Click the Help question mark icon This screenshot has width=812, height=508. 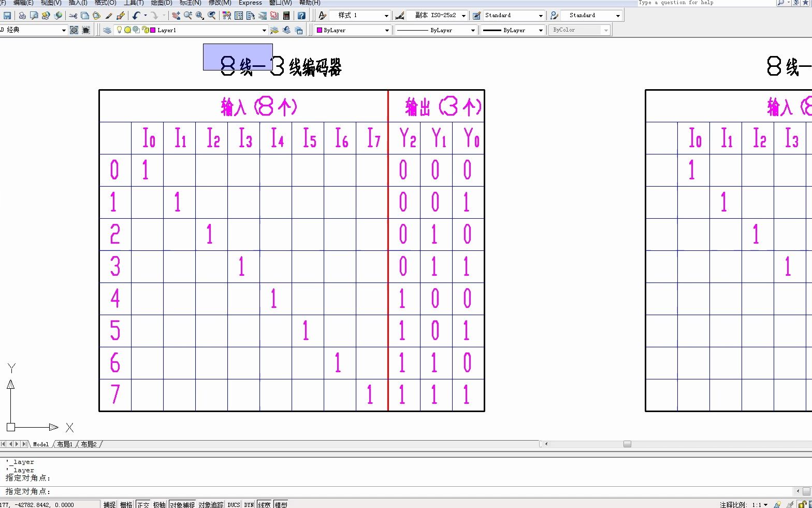pos(301,16)
